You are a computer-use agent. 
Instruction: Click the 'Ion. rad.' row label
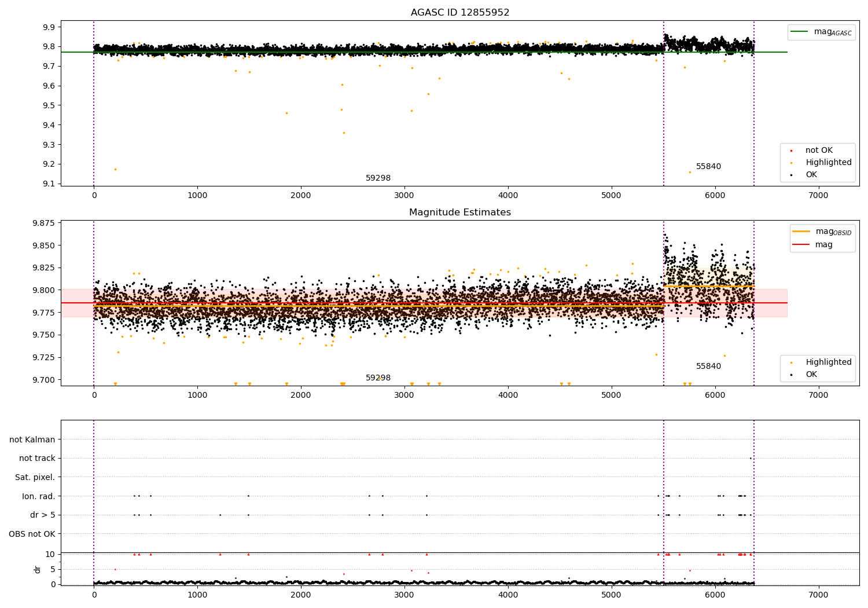[x=39, y=496]
